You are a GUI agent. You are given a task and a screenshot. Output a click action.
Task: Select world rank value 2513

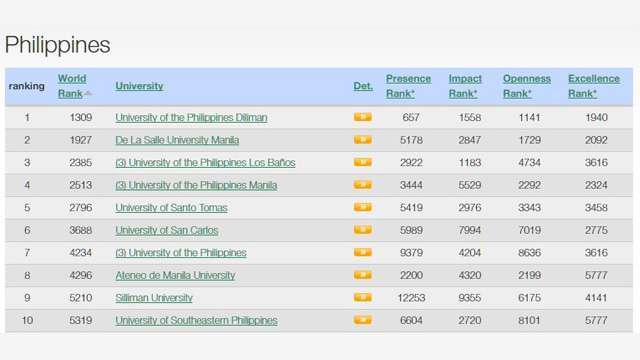tap(80, 185)
